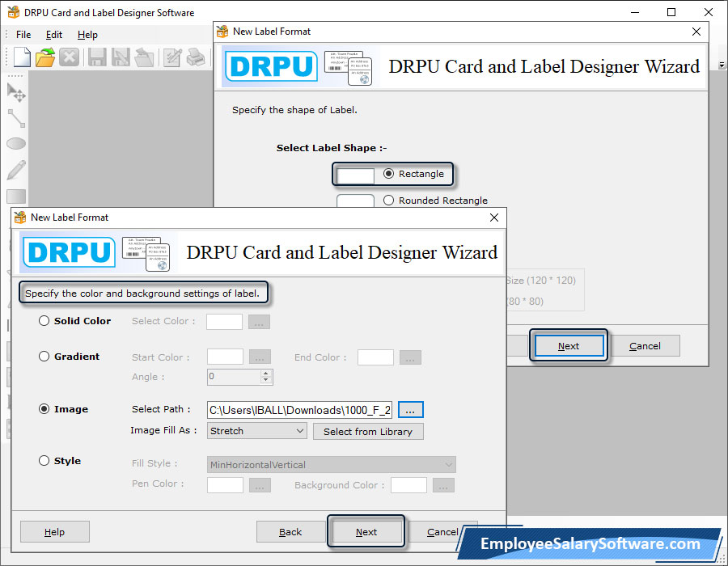This screenshot has height=566, width=728.
Task: Click the Angle number field
Action: coord(234,377)
